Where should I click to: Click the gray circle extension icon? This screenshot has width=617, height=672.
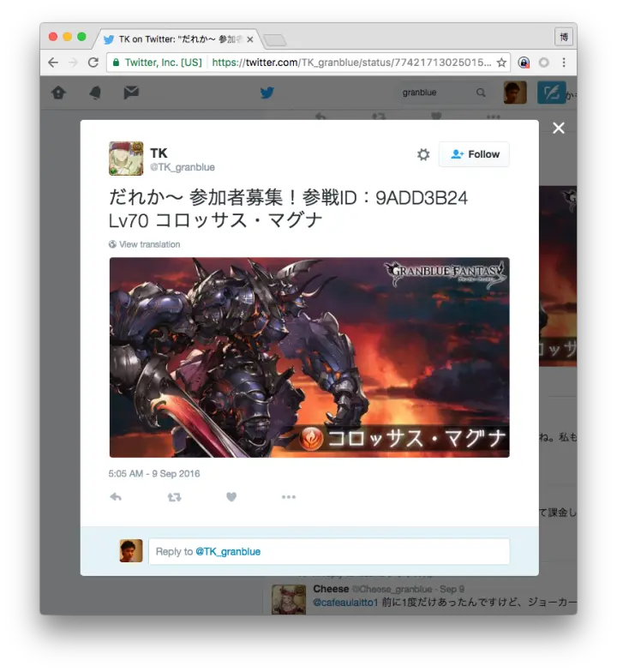point(543,63)
